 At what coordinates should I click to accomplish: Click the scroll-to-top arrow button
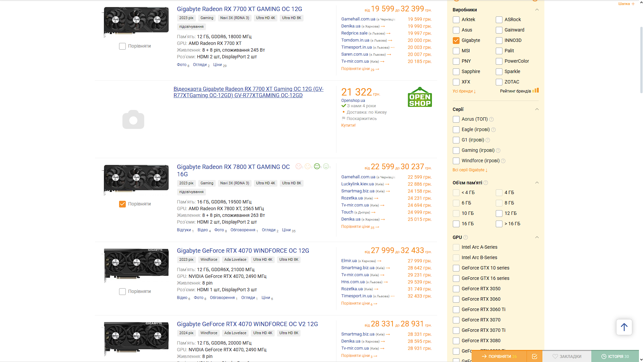click(624, 327)
